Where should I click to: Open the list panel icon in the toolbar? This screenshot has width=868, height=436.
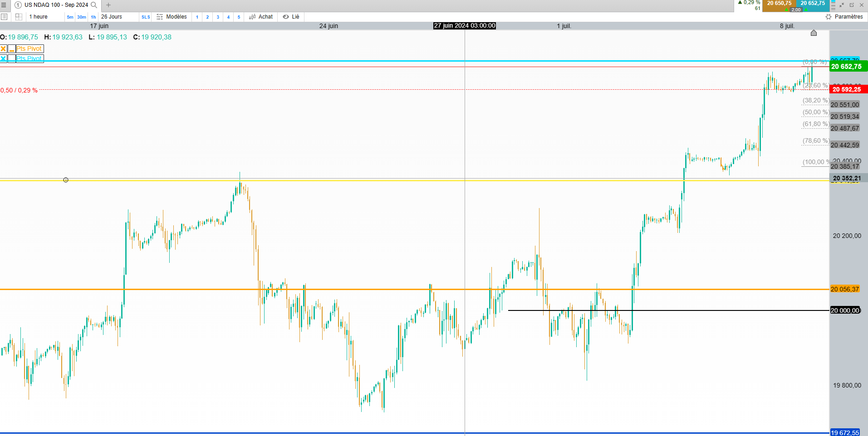pyautogui.click(x=4, y=17)
